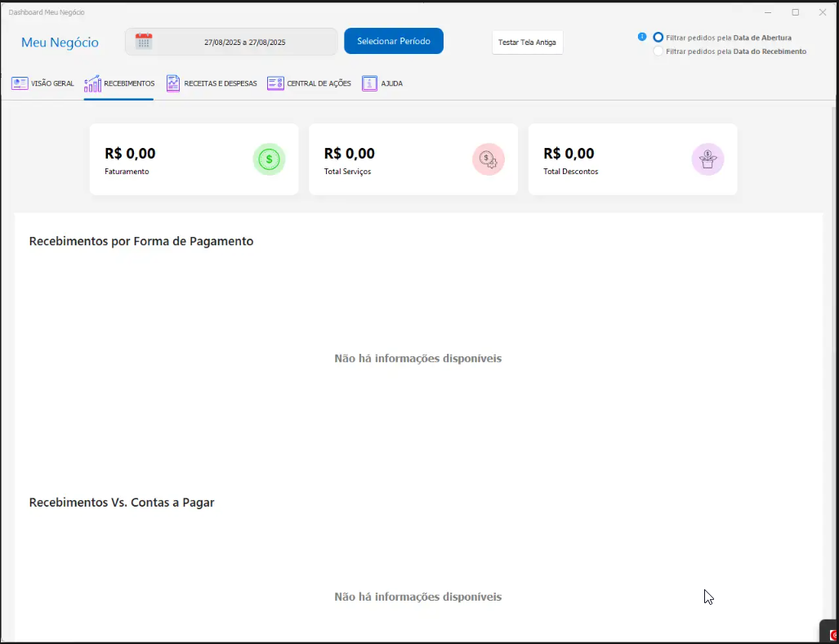Click the Testar Tela Antiga button

[527, 42]
